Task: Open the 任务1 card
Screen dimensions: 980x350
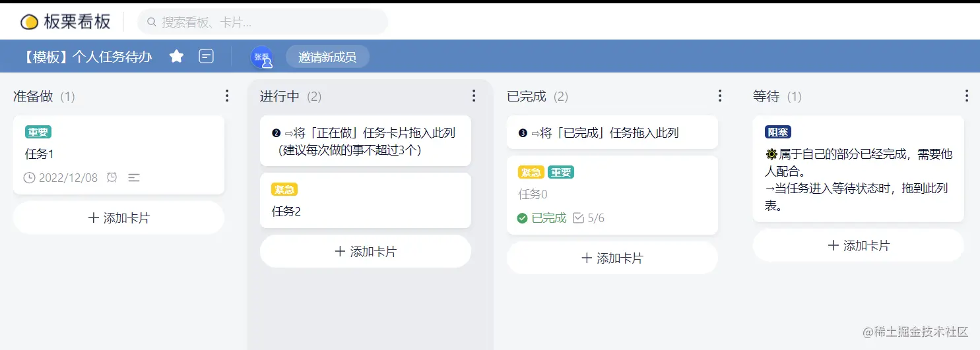Action: 119,155
